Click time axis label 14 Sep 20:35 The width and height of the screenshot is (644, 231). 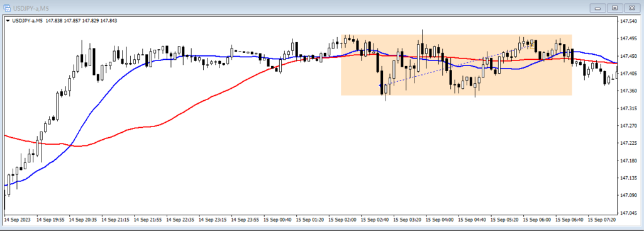82,220
